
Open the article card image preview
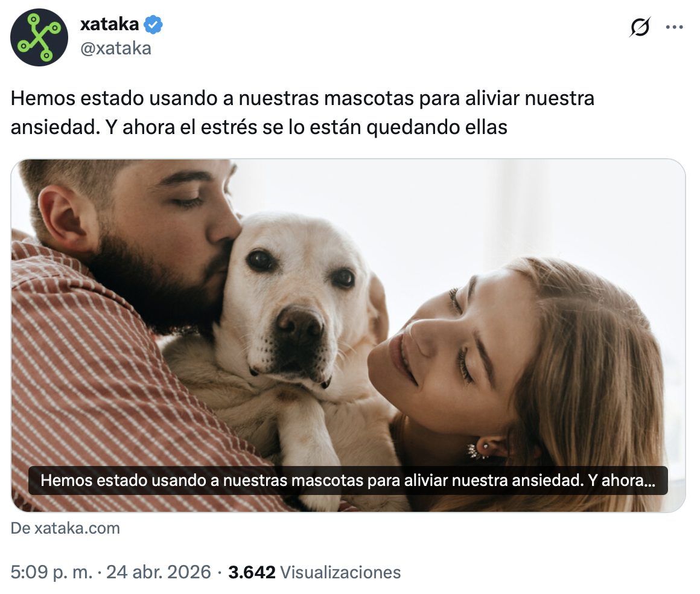coord(348,336)
